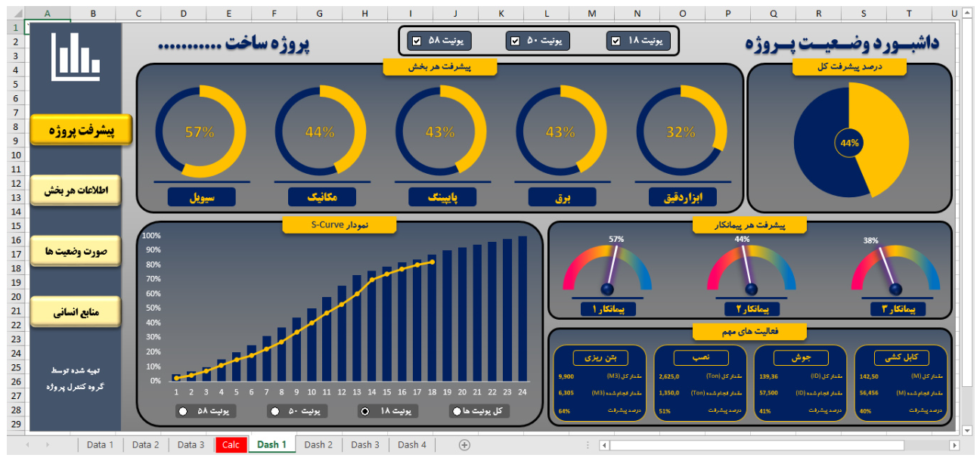Viewport: 980px width, 461px height.
Task: Click horizontal scrollbar left arrow
Action: (x=604, y=445)
